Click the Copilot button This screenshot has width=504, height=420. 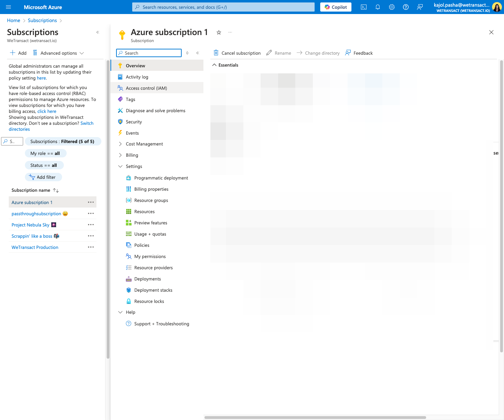pos(336,7)
